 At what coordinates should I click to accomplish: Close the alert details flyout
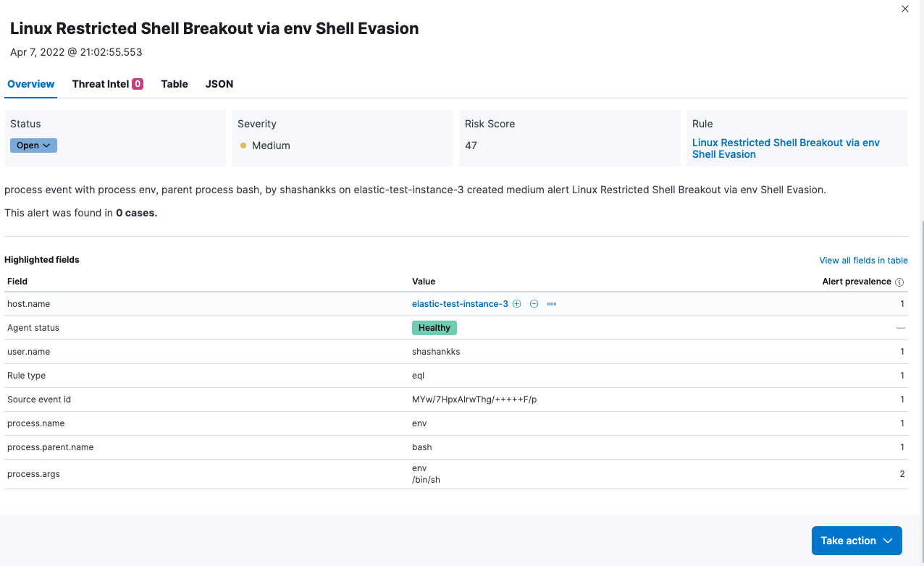[904, 9]
